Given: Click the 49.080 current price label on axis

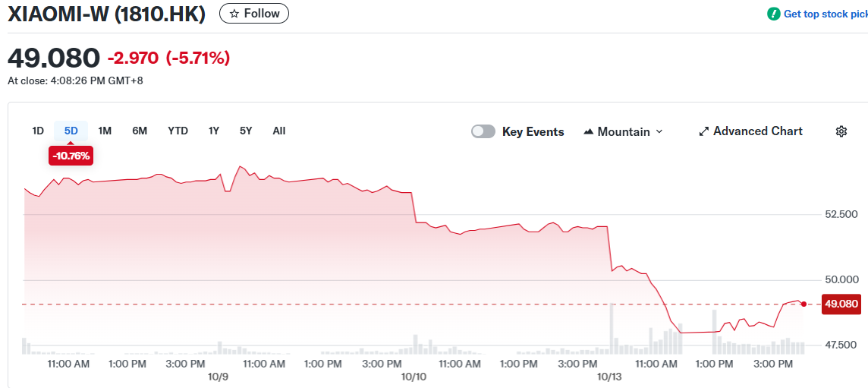Looking at the screenshot, I should point(841,304).
